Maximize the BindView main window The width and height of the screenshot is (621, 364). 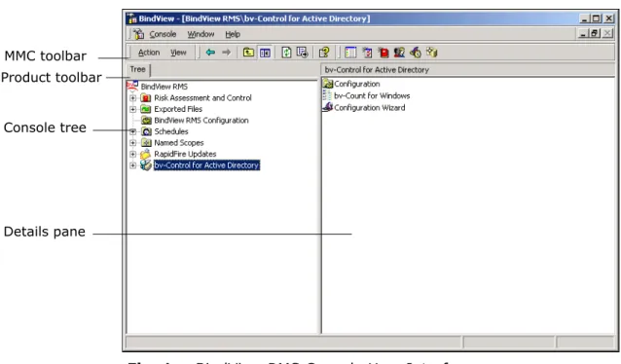click(x=596, y=18)
